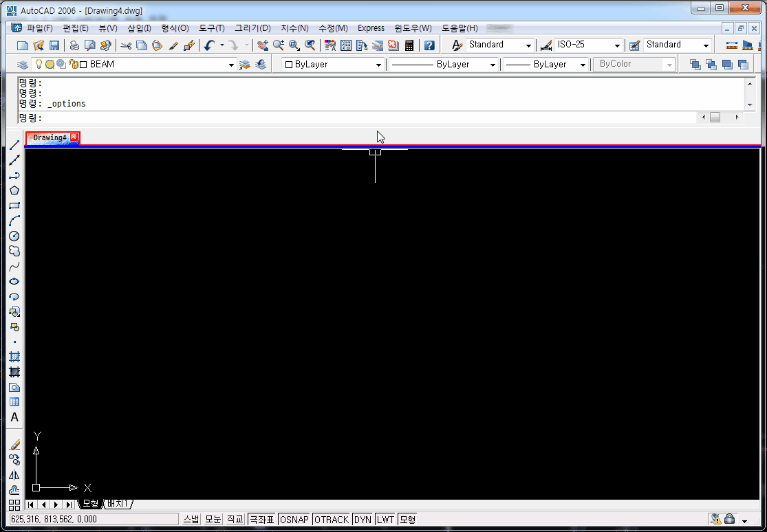Select the Gradient fill tool
Screen dimensions: 767x532
14,372
